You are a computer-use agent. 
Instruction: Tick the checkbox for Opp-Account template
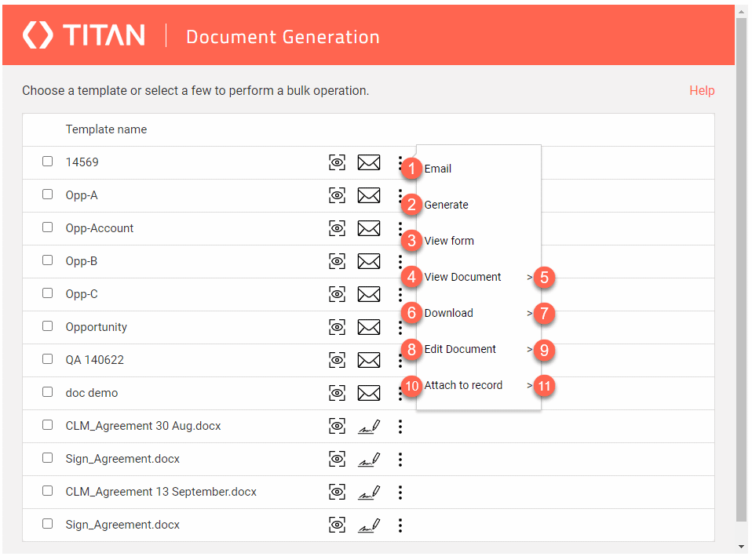pyautogui.click(x=48, y=227)
